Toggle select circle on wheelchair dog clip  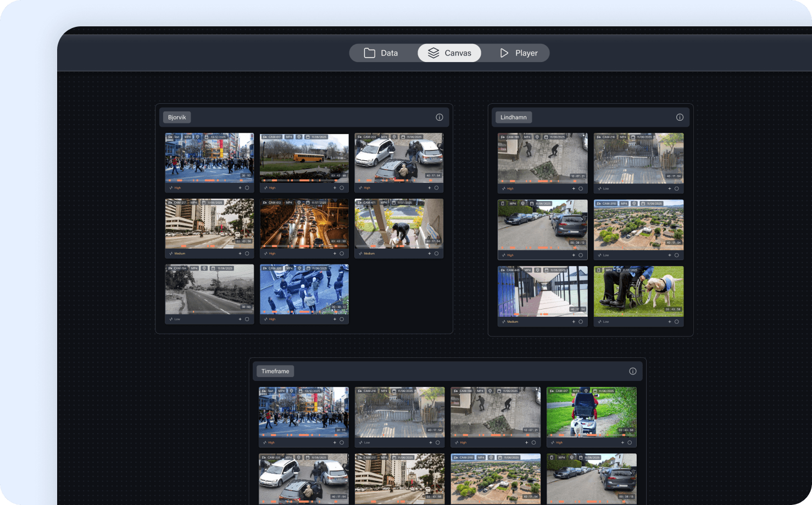click(x=677, y=322)
